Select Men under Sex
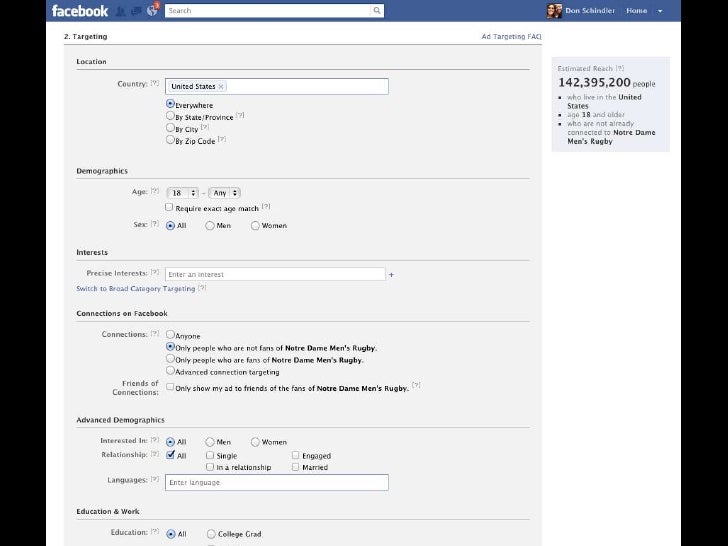The height and width of the screenshot is (546, 728). [210, 226]
